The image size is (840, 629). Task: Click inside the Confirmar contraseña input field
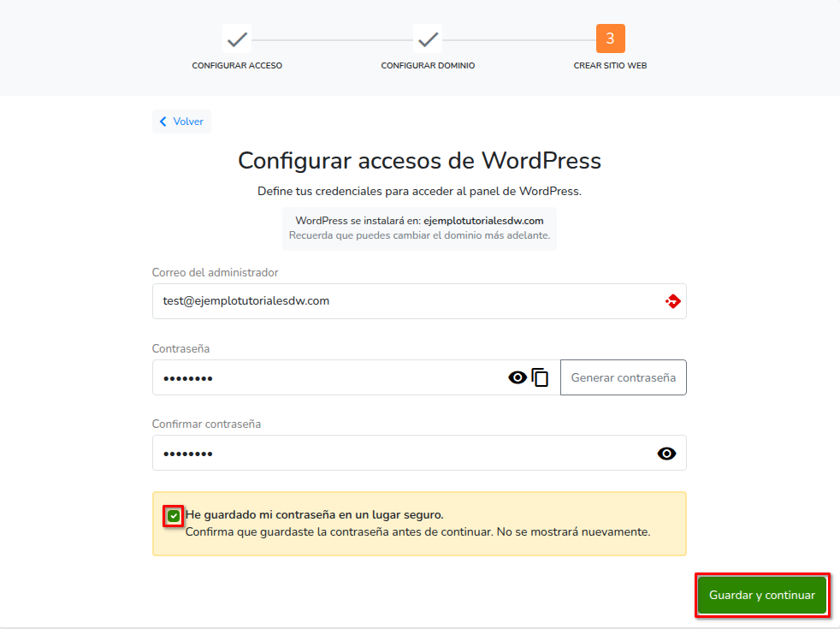393,454
